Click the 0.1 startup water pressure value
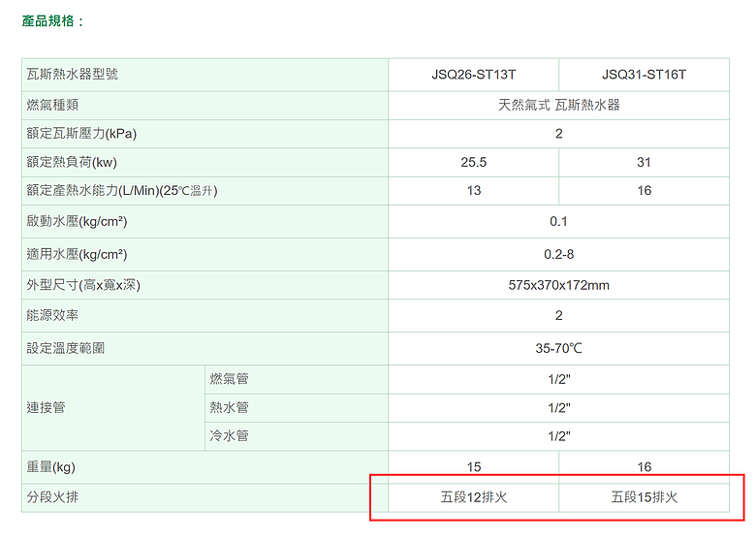The image size is (756, 540). click(x=559, y=221)
